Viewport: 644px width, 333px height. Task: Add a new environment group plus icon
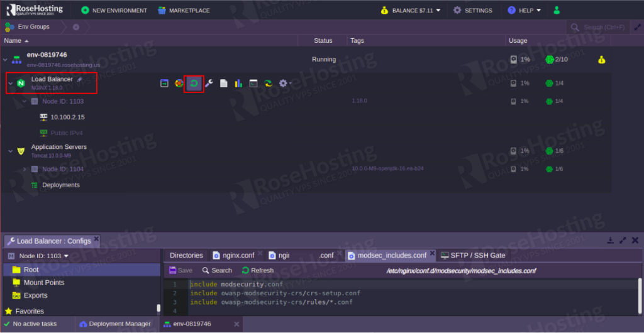(76, 27)
